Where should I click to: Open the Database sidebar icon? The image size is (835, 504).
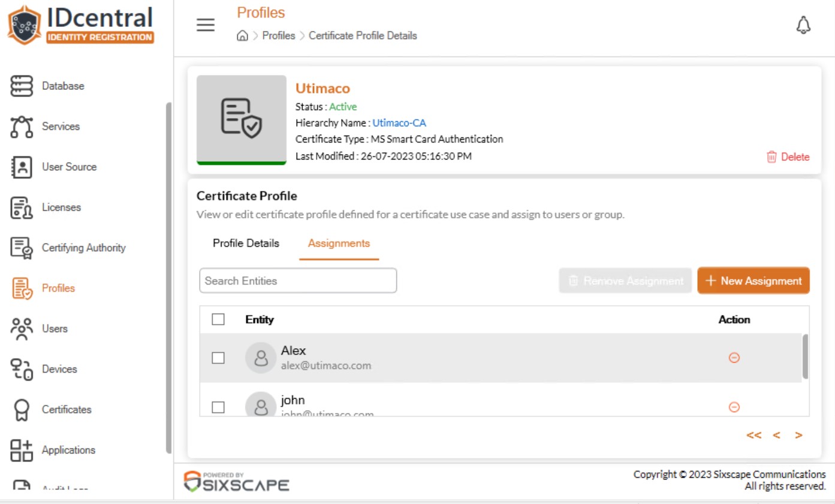[22, 86]
